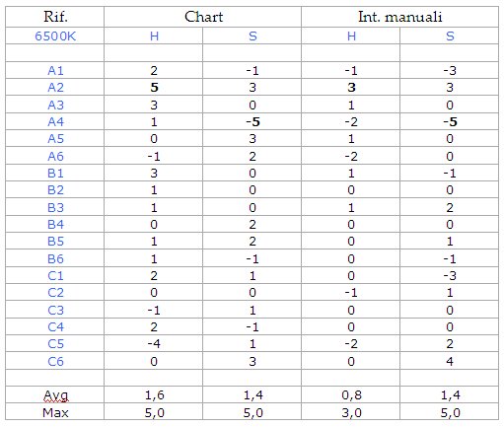Click the Int. manuali header cell
The height and width of the screenshot is (427, 504).
pos(400,17)
